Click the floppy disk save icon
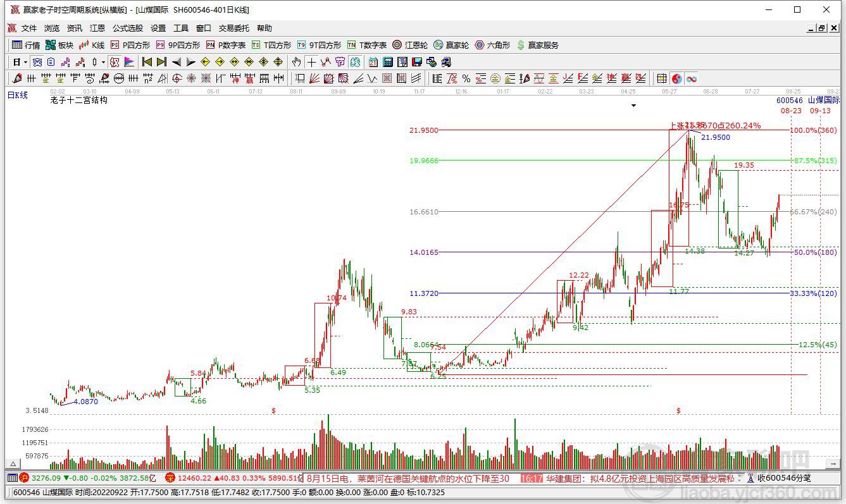 [x=416, y=62]
